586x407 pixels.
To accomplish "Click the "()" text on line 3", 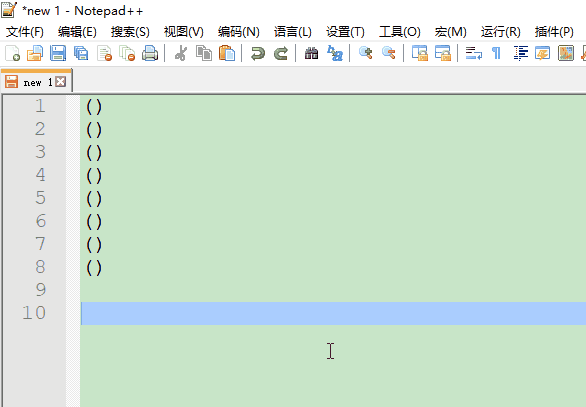I will tap(94, 153).
